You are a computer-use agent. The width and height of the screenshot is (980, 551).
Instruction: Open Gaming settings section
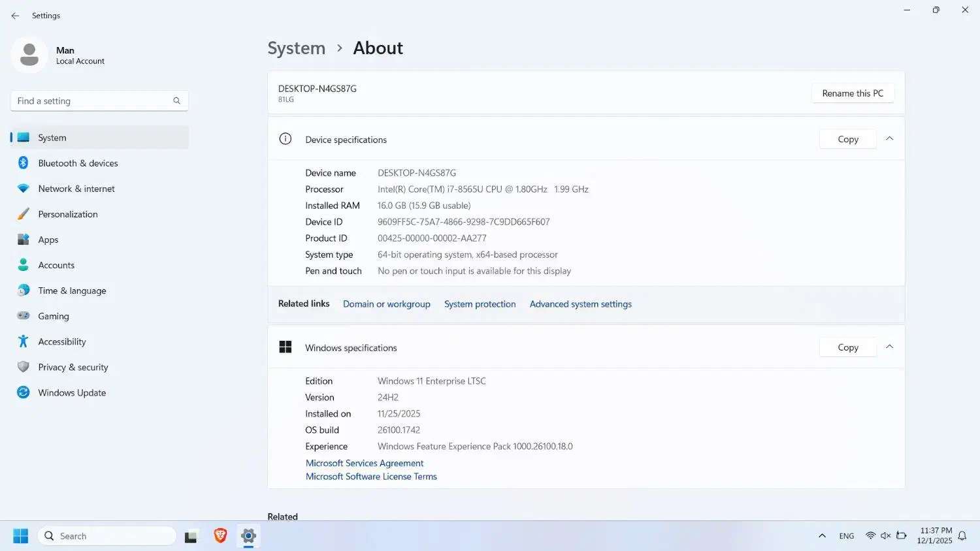[x=54, y=316]
